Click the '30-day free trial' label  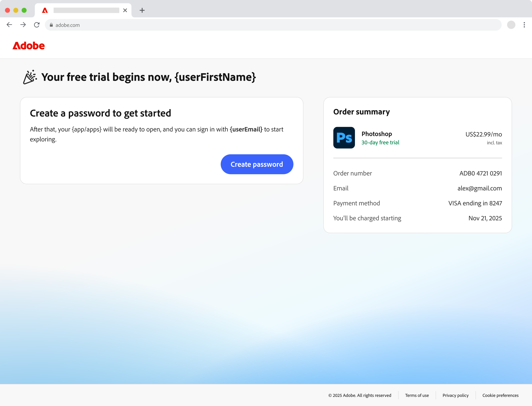(380, 143)
